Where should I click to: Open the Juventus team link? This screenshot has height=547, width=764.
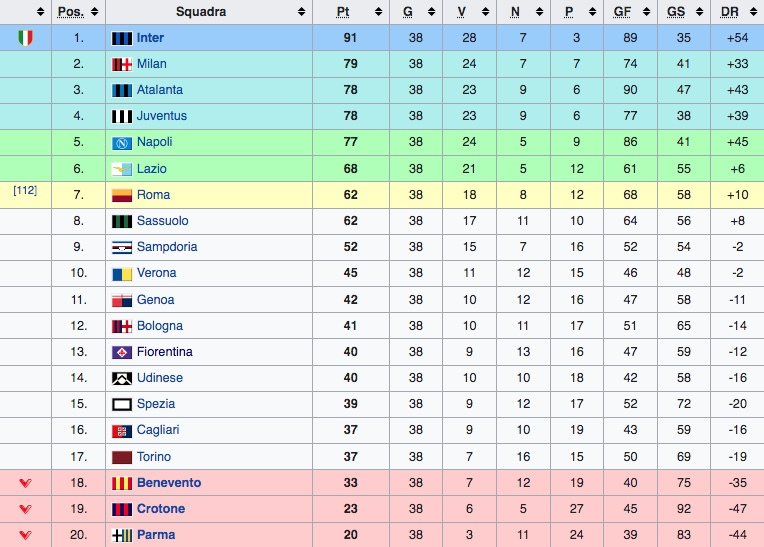[x=162, y=116]
